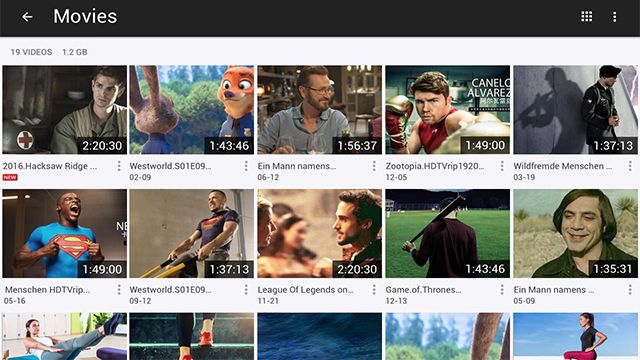Open options for Zootopia.HDTVrip1920 video
The height and width of the screenshot is (360, 640).
[502, 166]
